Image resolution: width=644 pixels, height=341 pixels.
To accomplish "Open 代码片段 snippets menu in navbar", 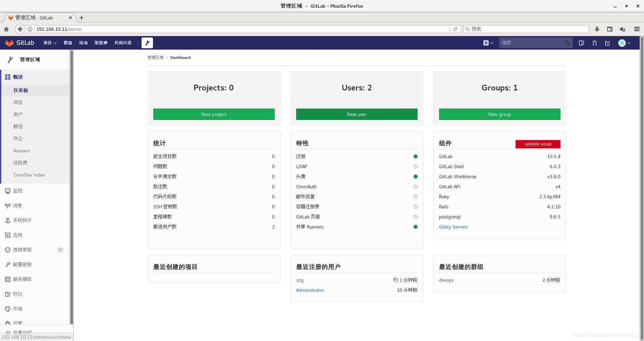I will (123, 43).
